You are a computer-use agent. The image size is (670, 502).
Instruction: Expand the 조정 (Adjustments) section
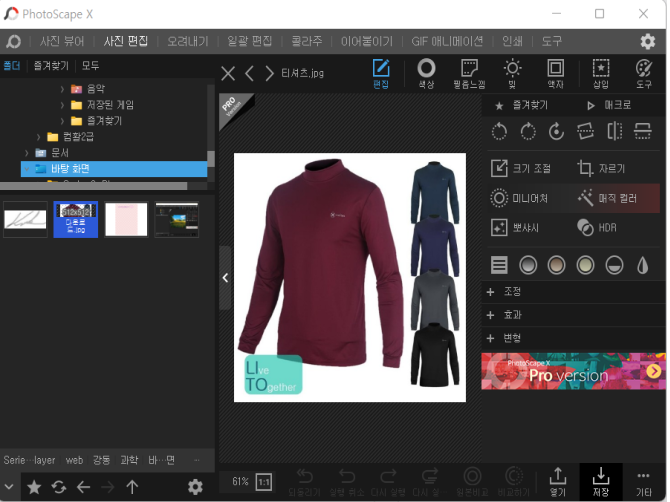coord(510,292)
